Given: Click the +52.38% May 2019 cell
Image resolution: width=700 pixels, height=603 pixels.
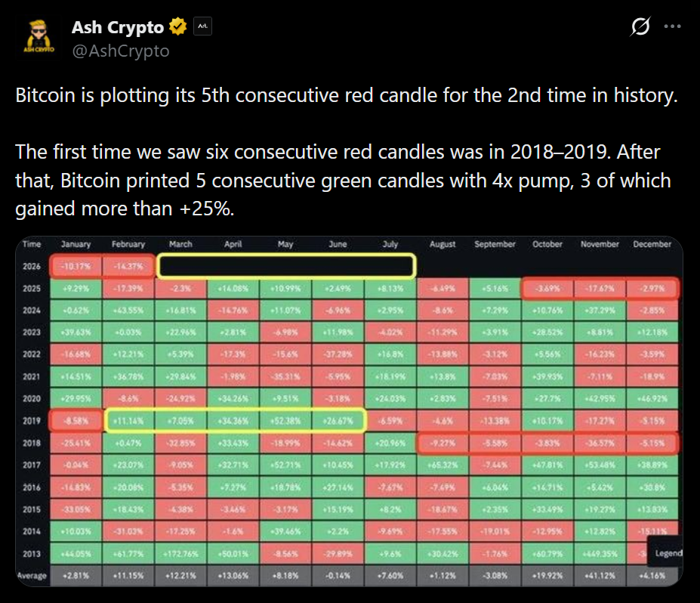Looking at the screenshot, I should (x=285, y=420).
